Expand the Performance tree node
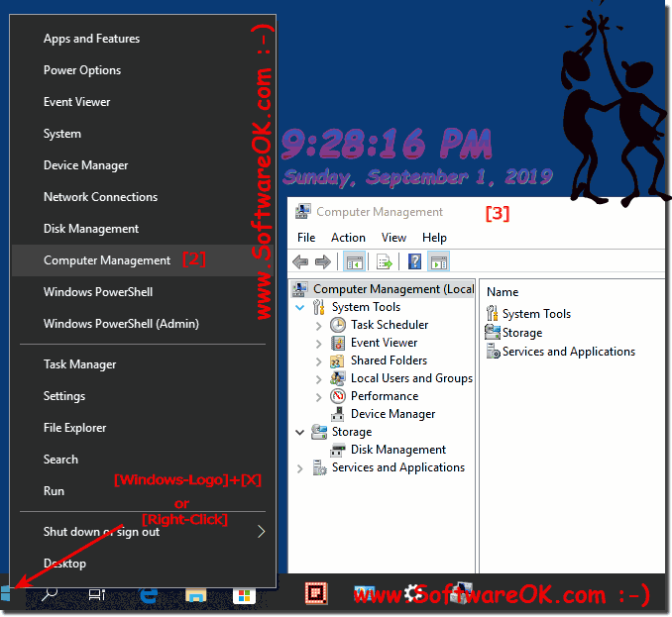Screen dimensions: 672x617 click(318, 397)
